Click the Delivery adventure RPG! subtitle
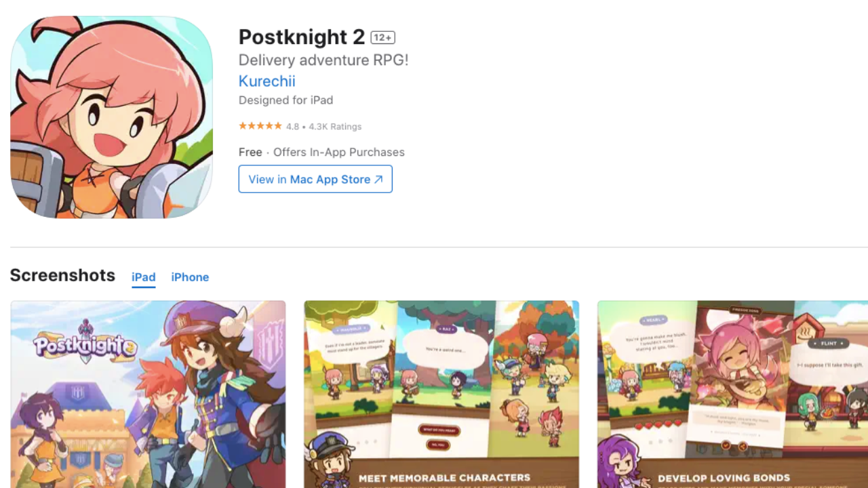The image size is (868, 488). click(x=323, y=60)
